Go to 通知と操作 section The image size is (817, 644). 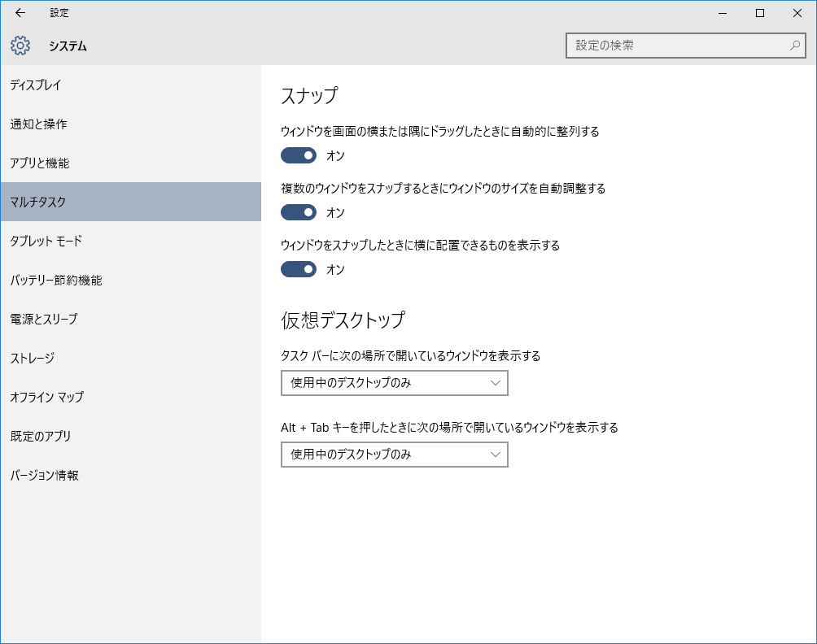click(x=131, y=124)
